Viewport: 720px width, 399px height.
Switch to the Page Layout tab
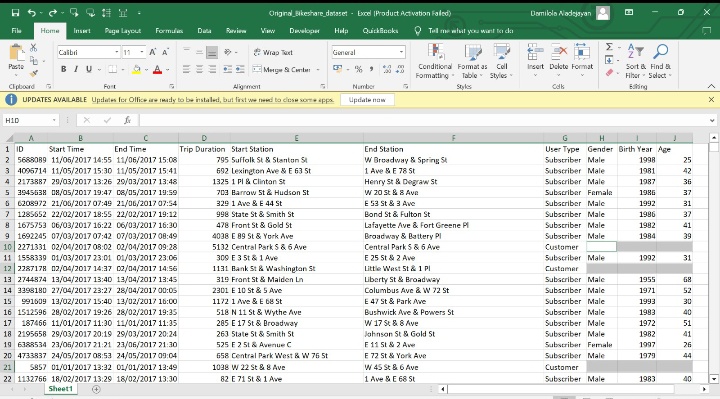point(123,31)
